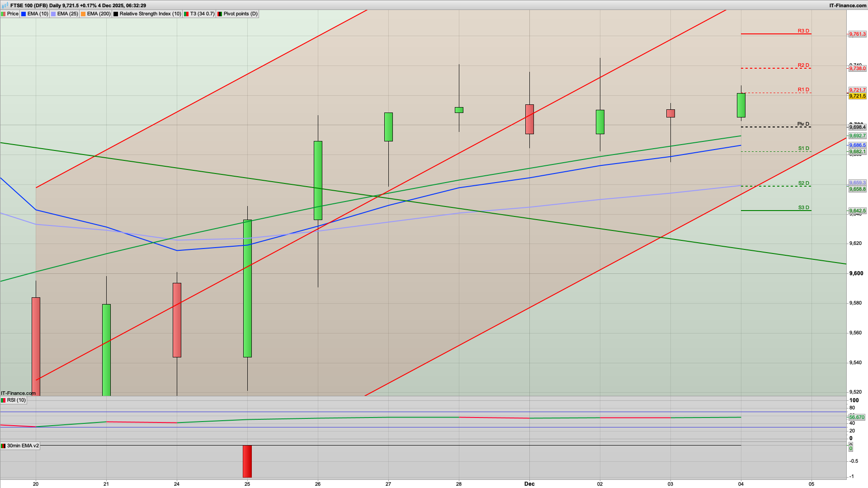The width and height of the screenshot is (868, 488).
Task: Click the RSI 56.670 value label
Action: point(858,418)
